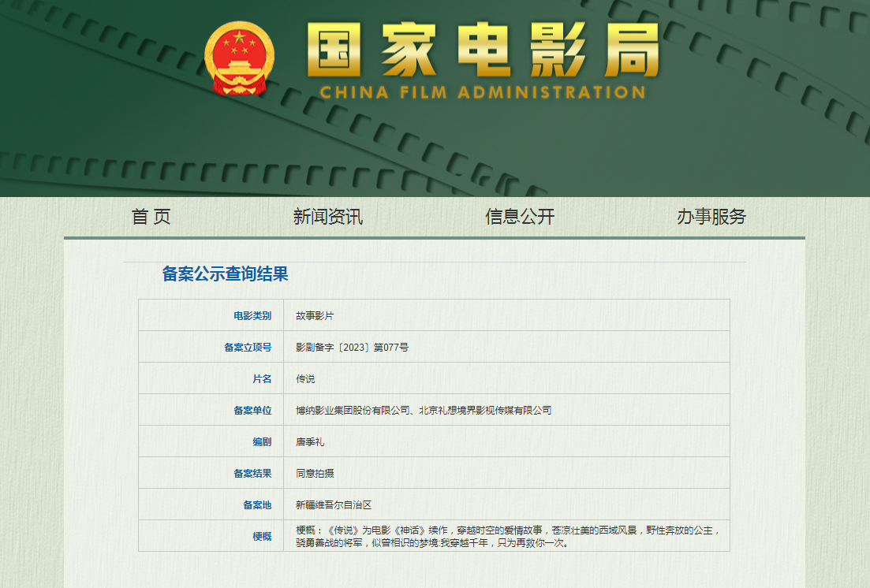The image size is (870, 588).
Task: Click the 新疆维吾尔自治区 filing location value
Action: [x=333, y=504]
